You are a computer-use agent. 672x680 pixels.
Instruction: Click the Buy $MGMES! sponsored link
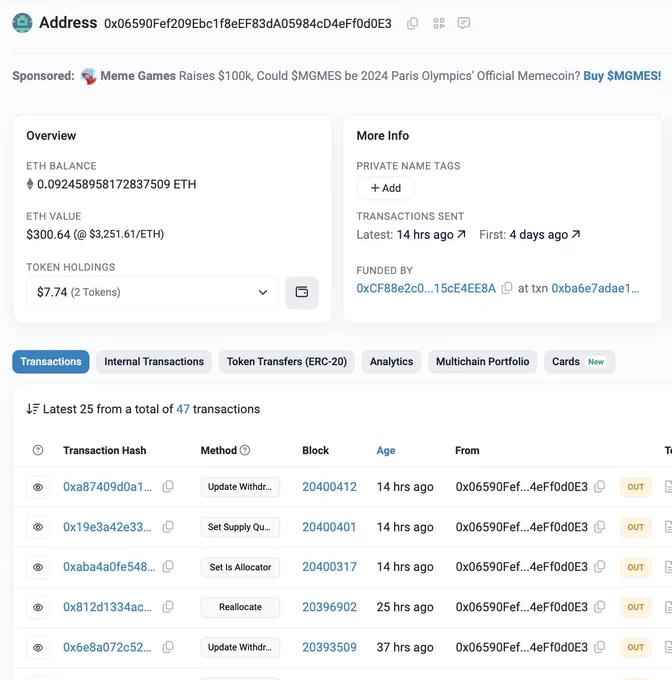(622, 76)
